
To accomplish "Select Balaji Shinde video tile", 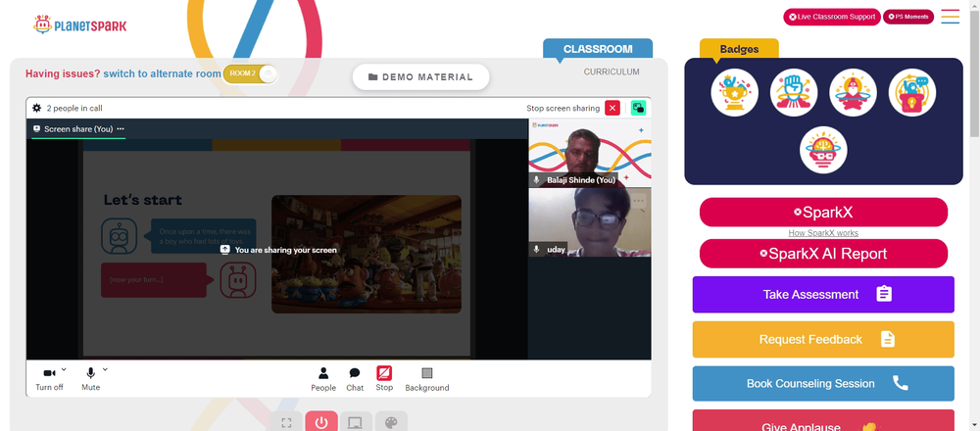I will [x=589, y=153].
